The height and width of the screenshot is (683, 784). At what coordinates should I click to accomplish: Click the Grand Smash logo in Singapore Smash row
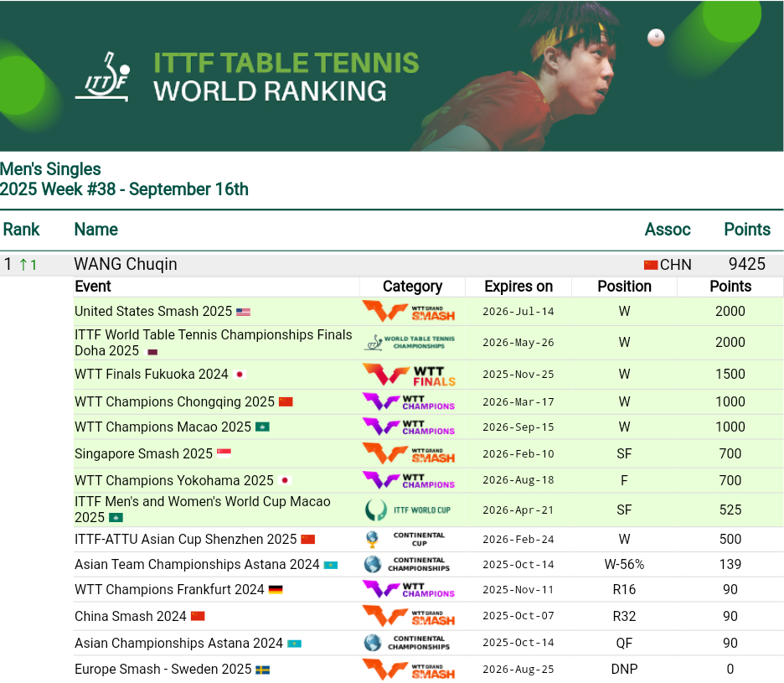(409, 454)
